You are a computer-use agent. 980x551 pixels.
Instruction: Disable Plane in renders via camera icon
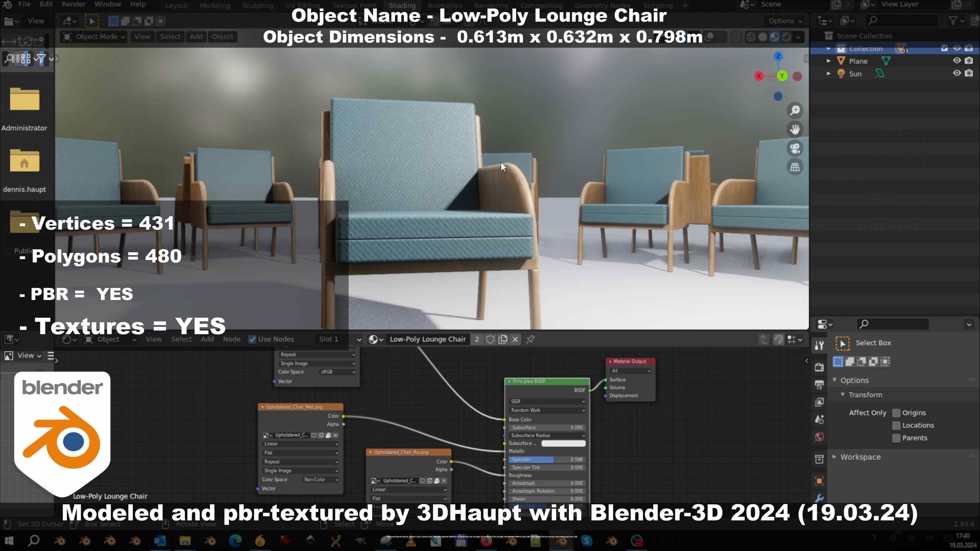pos(969,60)
